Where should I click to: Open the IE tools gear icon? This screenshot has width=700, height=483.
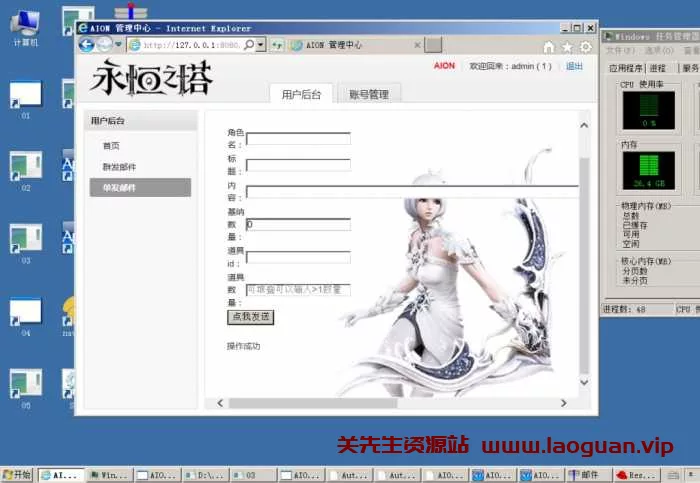tap(585, 47)
